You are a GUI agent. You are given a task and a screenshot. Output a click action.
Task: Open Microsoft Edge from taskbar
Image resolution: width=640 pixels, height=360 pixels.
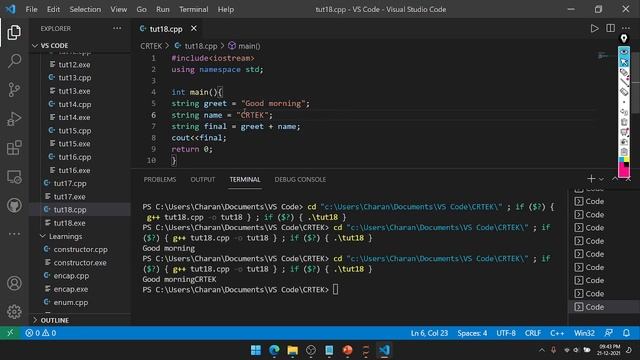(274, 350)
